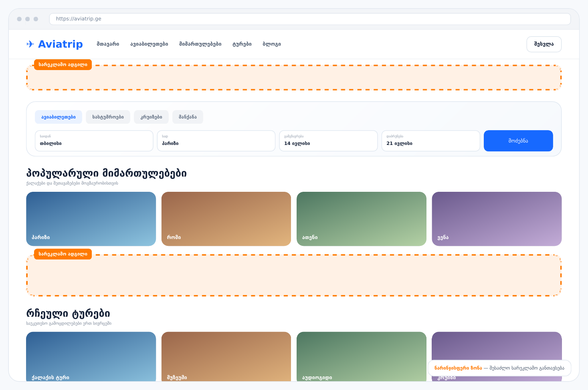This screenshot has height=390, width=588.
Task: Open the პარიზი destination card
Action: (x=91, y=219)
